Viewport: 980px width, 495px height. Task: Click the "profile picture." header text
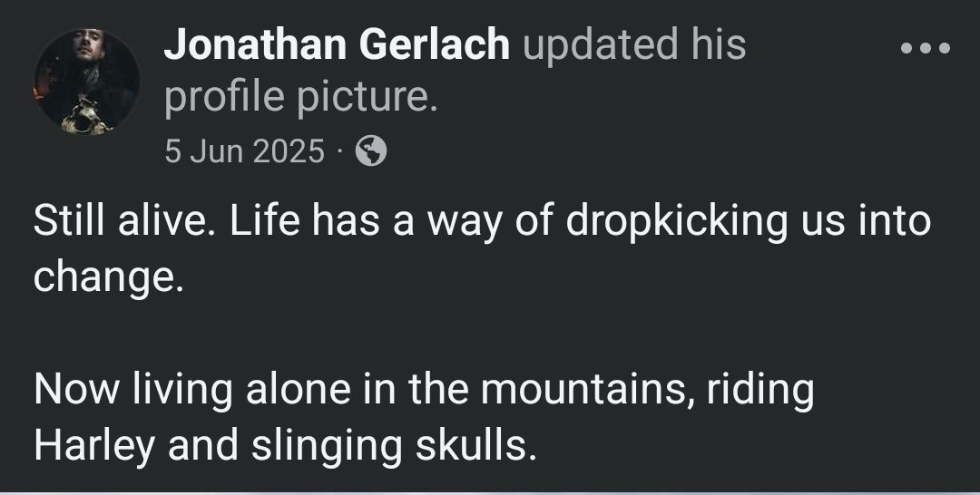click(x=300, y=98)
